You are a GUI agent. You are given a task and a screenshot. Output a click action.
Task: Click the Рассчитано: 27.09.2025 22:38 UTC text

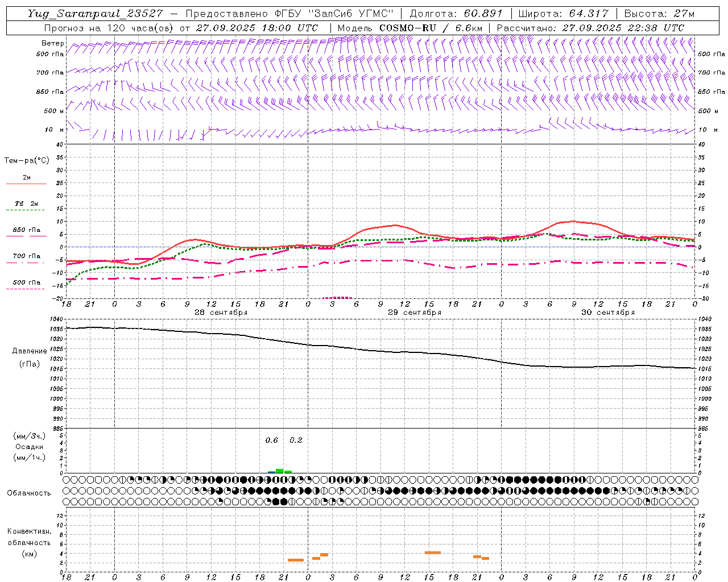tap(590, 28)
